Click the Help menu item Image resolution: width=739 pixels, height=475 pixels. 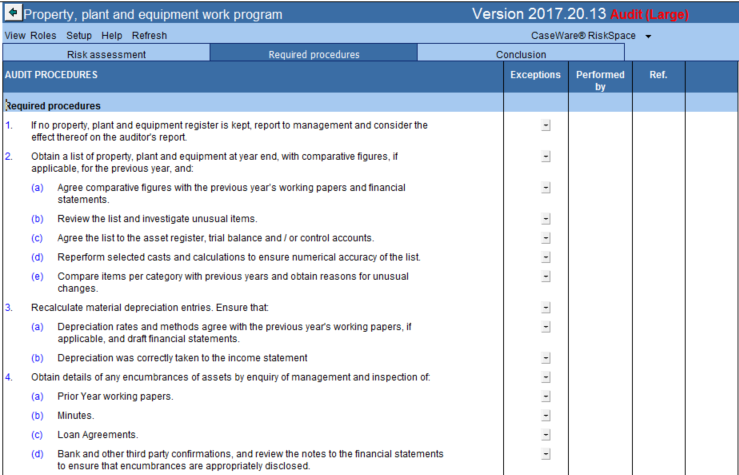[x=112, y=35]
